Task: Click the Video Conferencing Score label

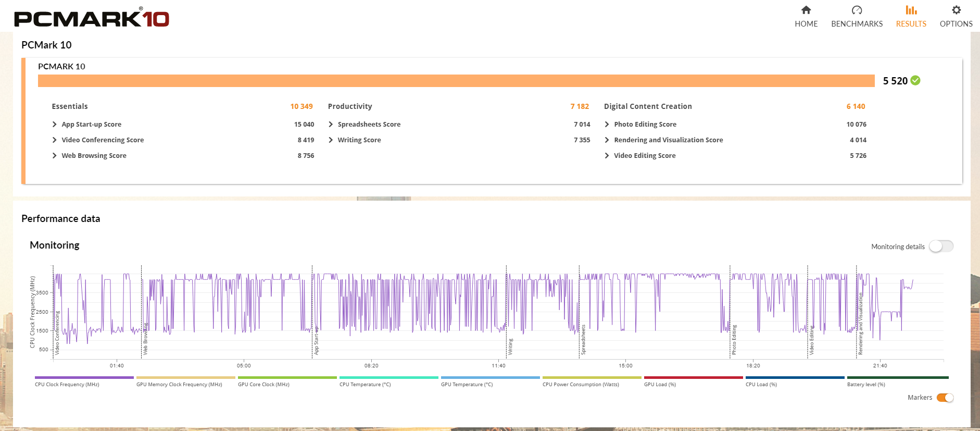Action: [103, 140]
